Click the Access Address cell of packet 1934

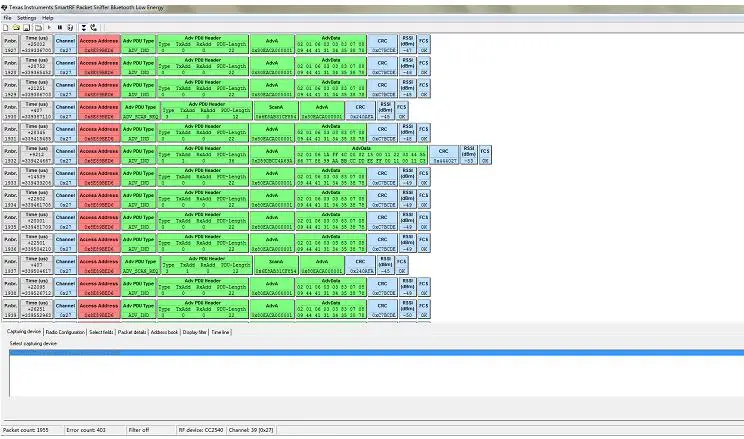(x=99, y=198)
